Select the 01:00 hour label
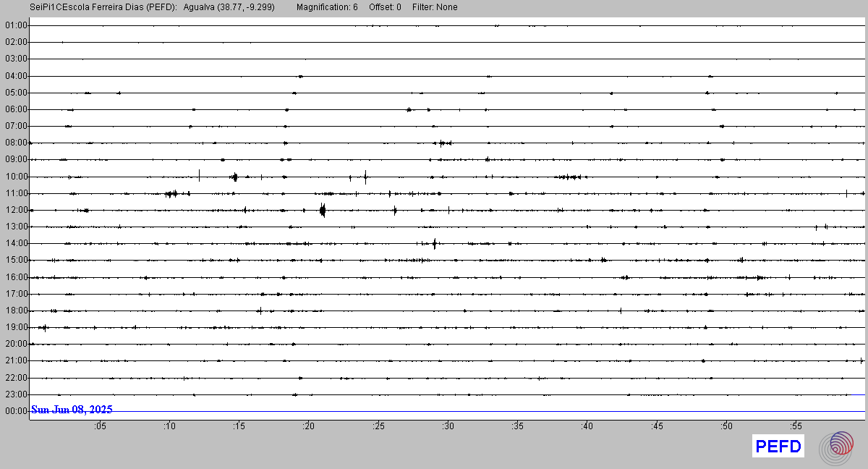 (16, 25)
